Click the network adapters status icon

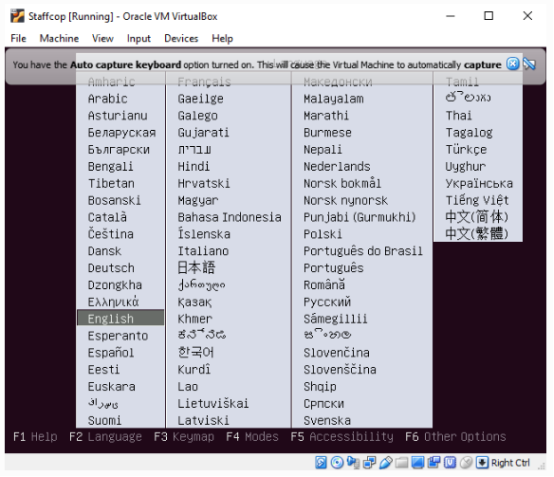point(370,463)
